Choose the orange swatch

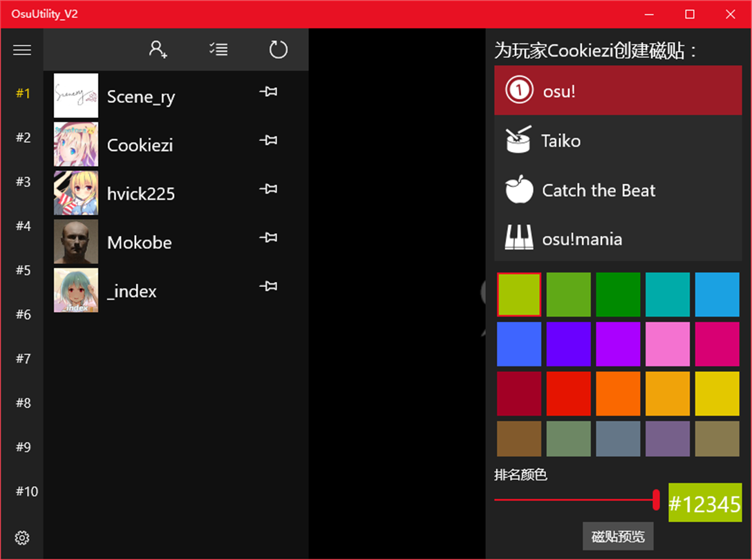tap(618, 393)
